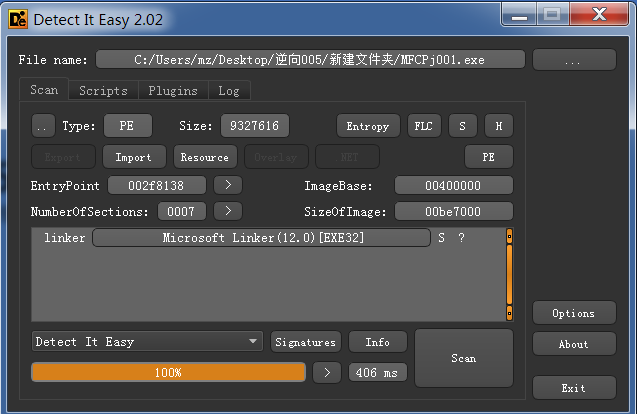Click the Detect It Easy title bar logo
The width and height of the screenshot is (637, 414).
coord(18,19)
